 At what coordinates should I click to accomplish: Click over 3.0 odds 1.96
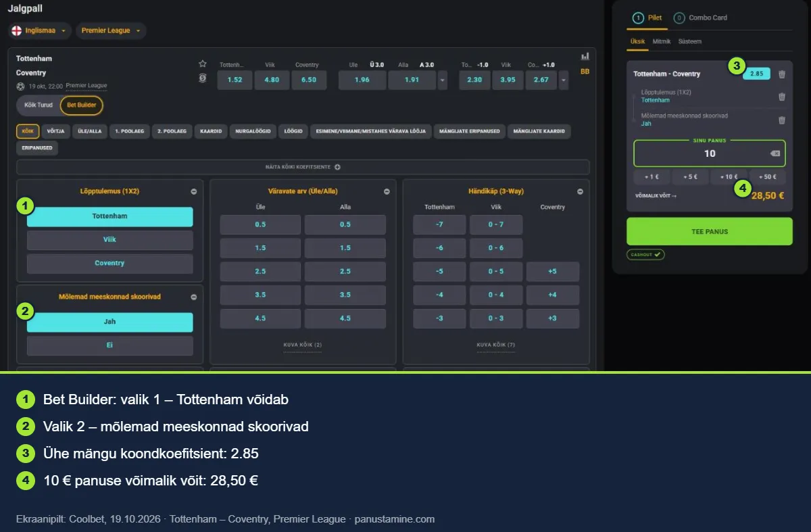click(362, 80)
